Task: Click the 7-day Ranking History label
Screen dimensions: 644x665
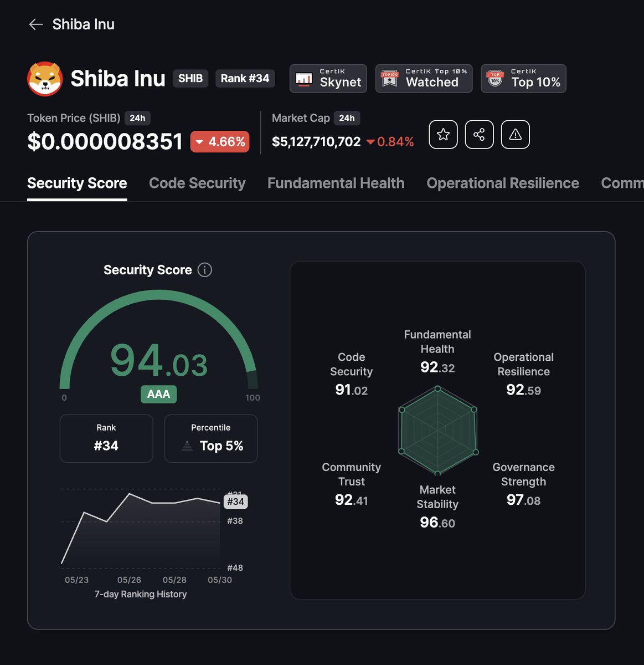Action: click(141, 594)
